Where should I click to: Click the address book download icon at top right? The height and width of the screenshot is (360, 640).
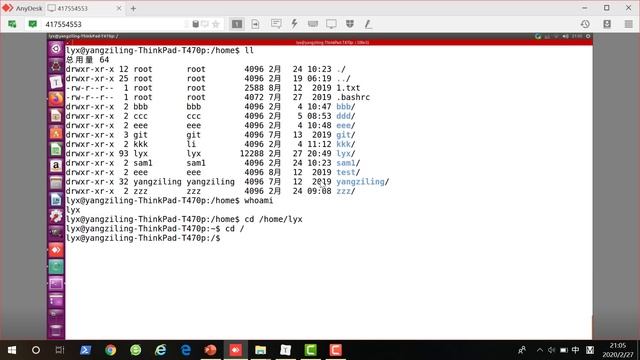[x=607, y=24]
